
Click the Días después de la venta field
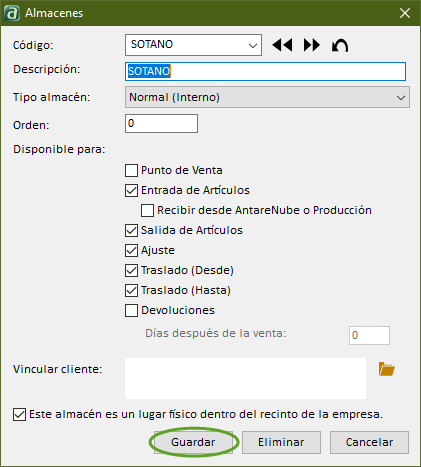click(369, 335)
